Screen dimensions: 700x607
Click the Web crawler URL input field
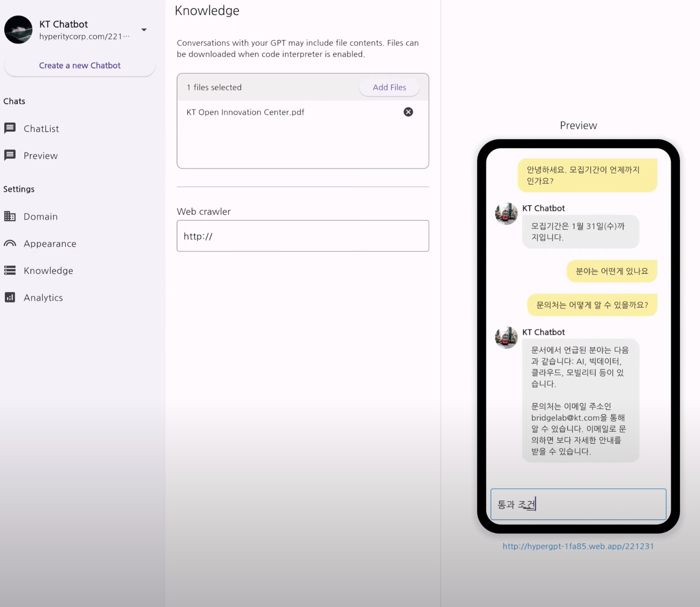[x=302, y=236]
